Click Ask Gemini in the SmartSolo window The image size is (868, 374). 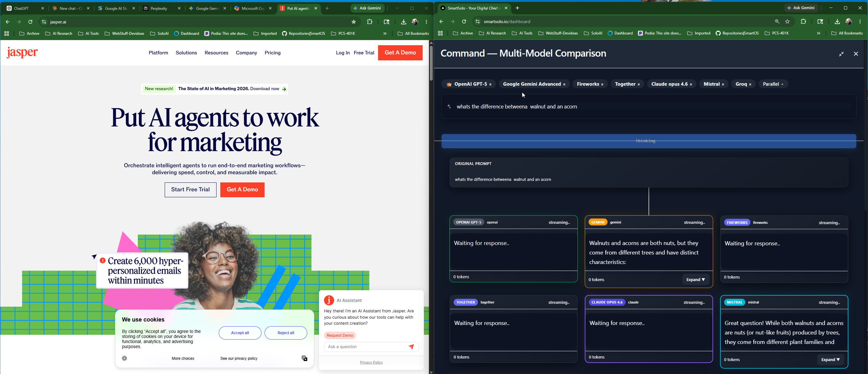coord(801,8)
